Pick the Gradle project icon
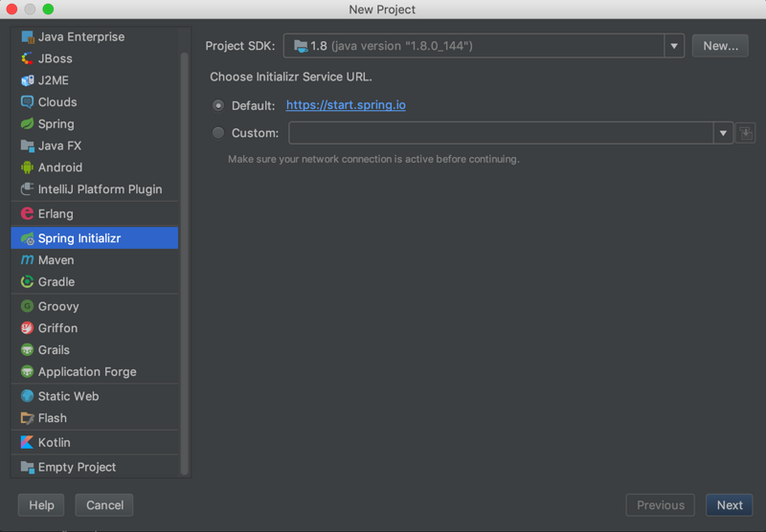This screenshot has width=766, height=532. [x=28, y=281]
